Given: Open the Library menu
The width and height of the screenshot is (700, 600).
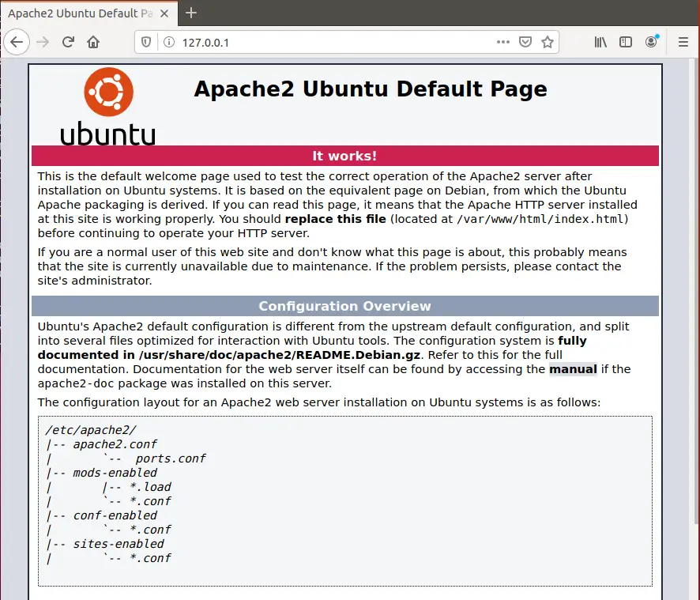Looking at the screenshot, I should [x=600, y=42].
